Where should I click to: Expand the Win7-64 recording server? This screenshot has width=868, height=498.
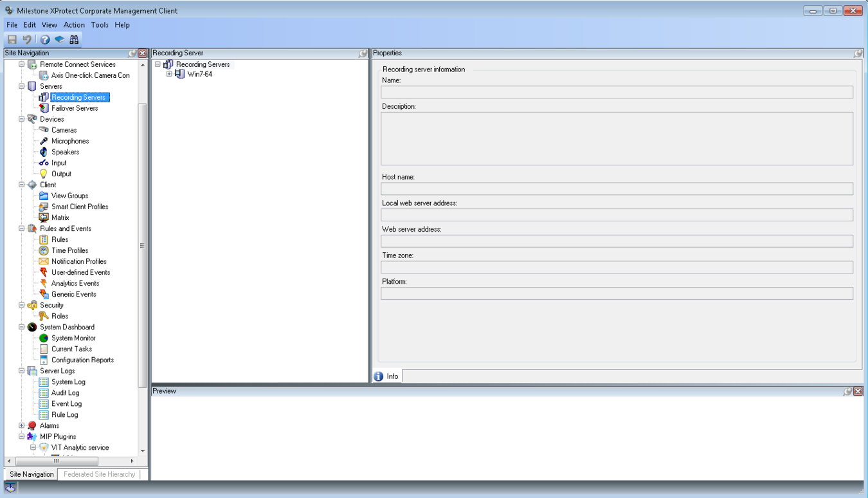pos(169,74)
